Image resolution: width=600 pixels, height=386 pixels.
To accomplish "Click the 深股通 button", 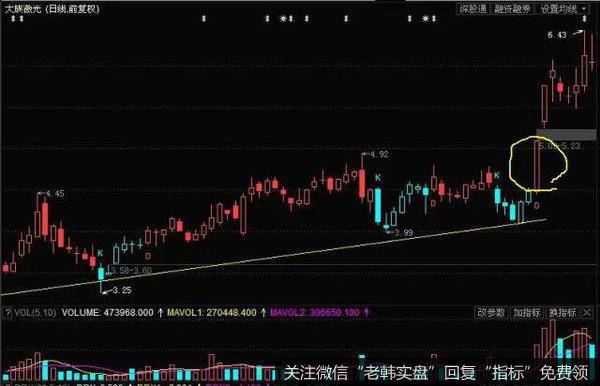I will 473,9.
